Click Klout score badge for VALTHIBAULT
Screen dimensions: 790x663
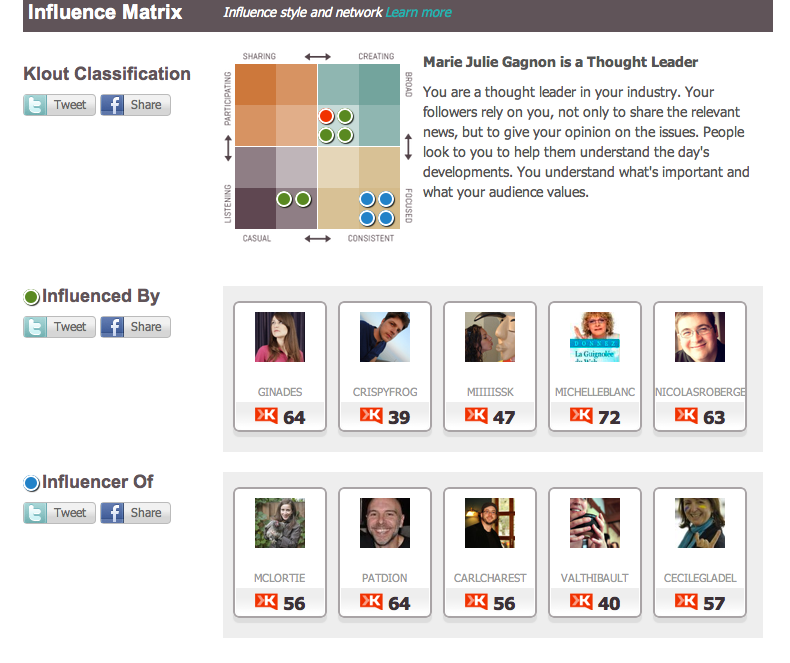tap(595, 602)
